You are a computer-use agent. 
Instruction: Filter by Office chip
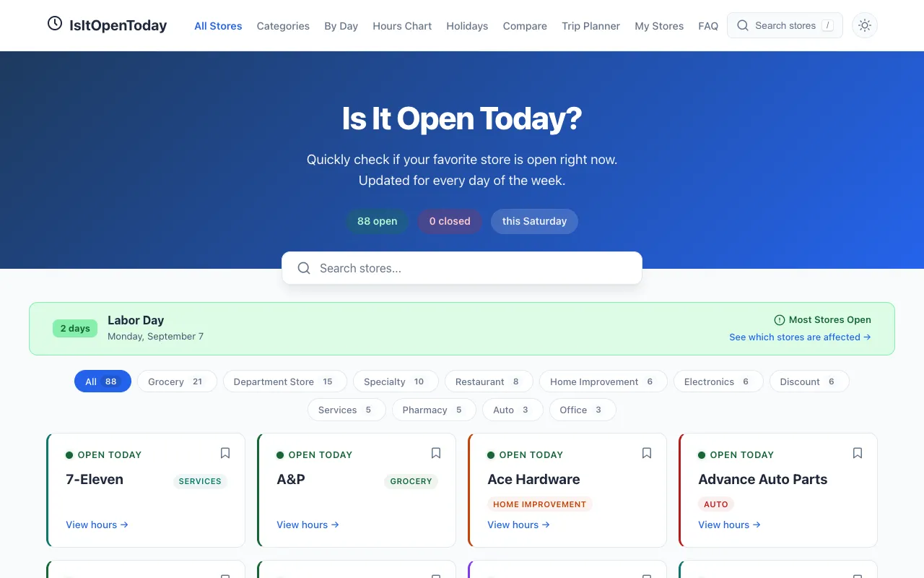(x=583, y=410)
